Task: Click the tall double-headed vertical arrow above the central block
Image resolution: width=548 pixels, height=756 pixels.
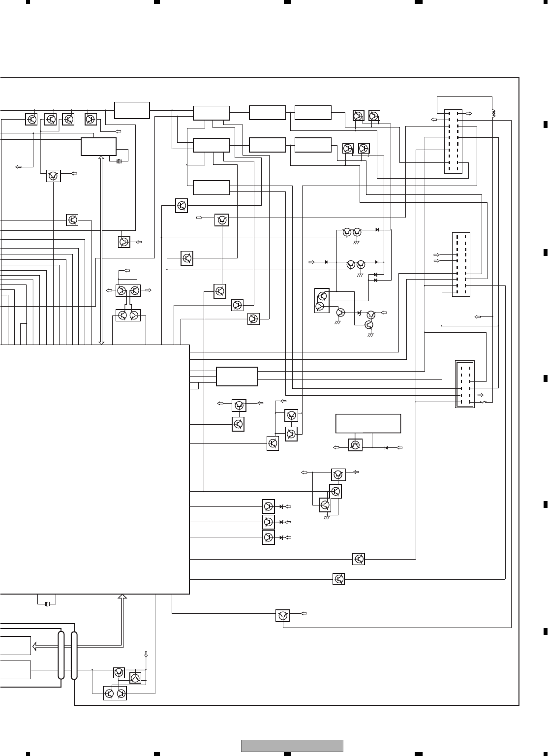Action: tap(101, 251)
